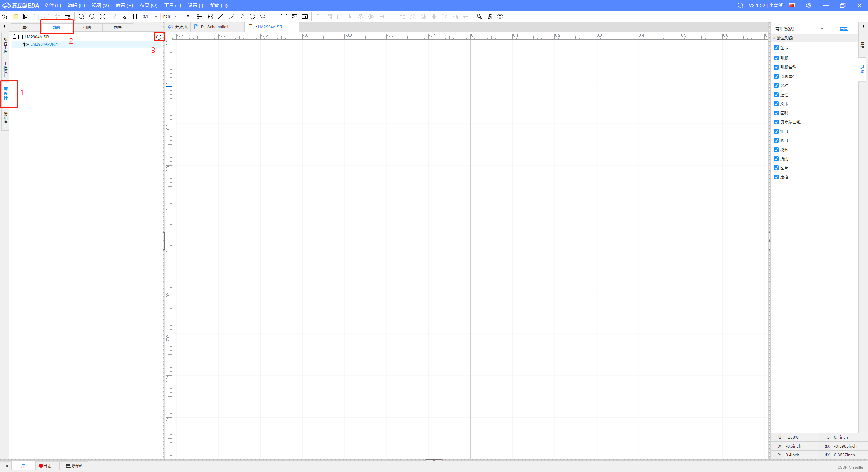Screen dimensions: 868x472
Task: Click the 重置 button
Action: coord(843,29)
